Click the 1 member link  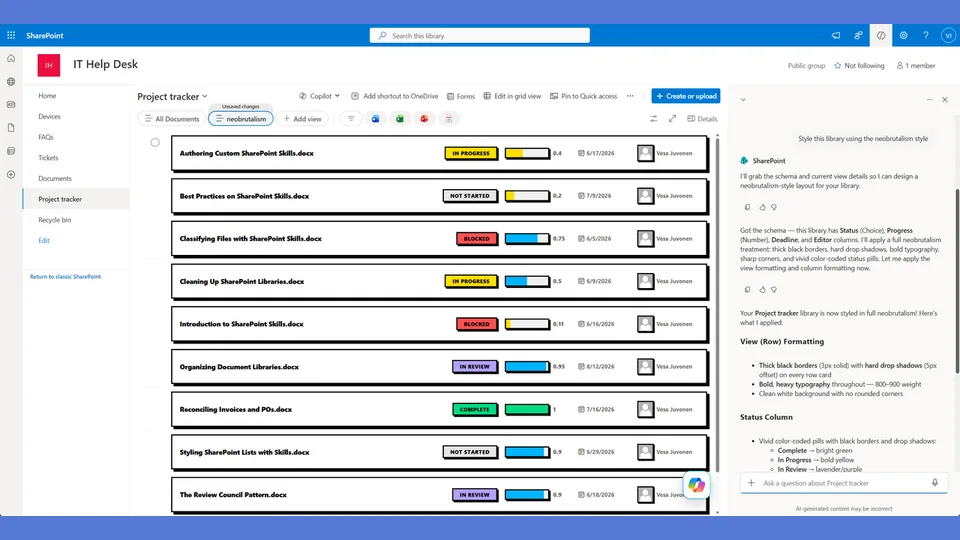916,66
